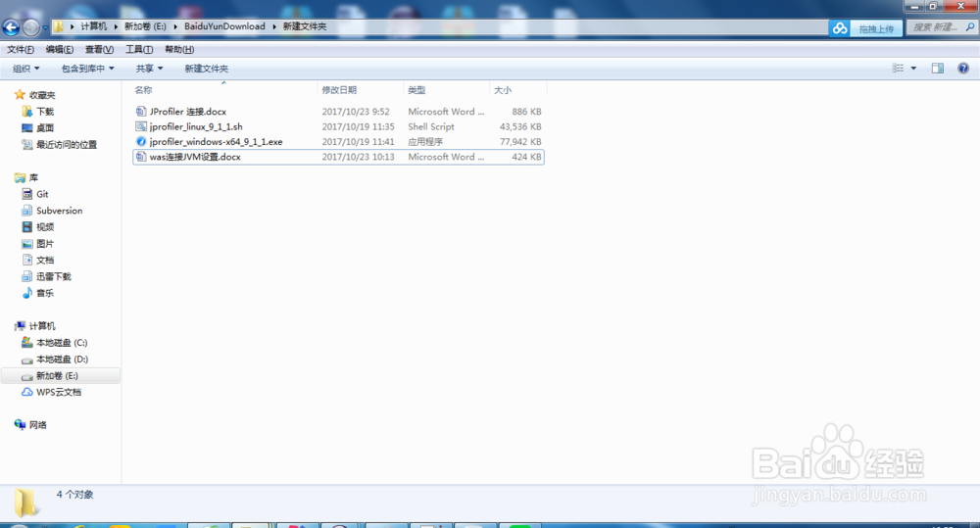Sort by the 类型 column header
The image size is (980, 528).
point(416,90)
